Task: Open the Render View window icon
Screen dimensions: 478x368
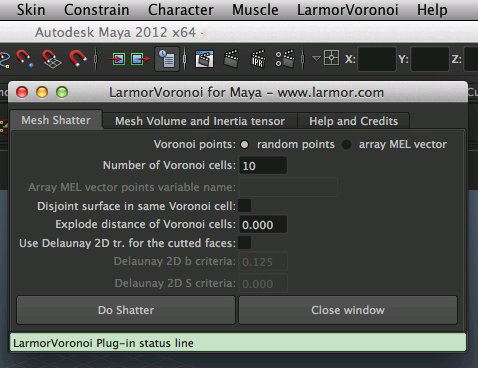Action: pos(204,59)
